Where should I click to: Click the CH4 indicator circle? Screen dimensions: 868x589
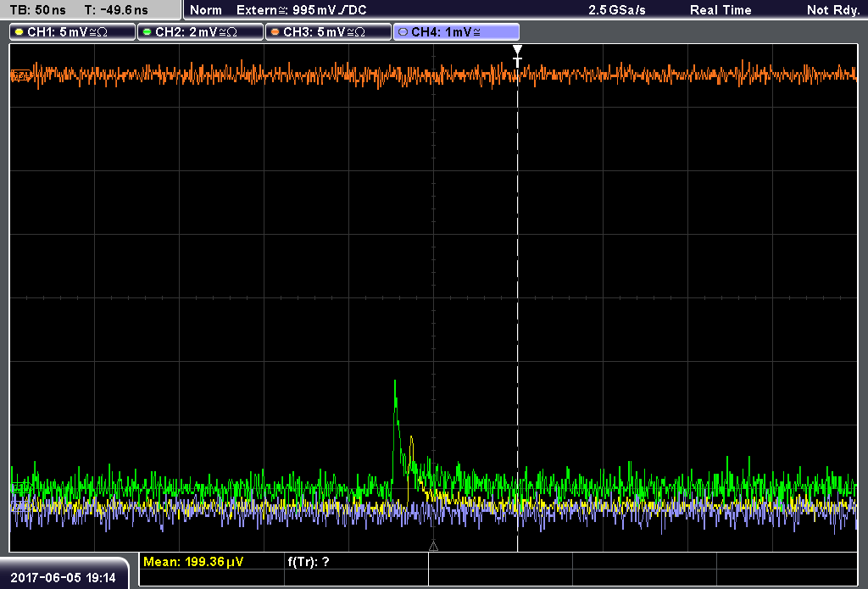403,32
